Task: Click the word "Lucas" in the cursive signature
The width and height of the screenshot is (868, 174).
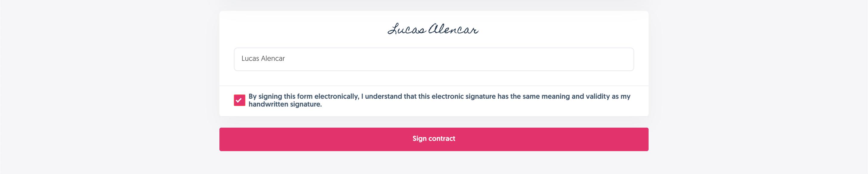Action: [x=407, y=30]
